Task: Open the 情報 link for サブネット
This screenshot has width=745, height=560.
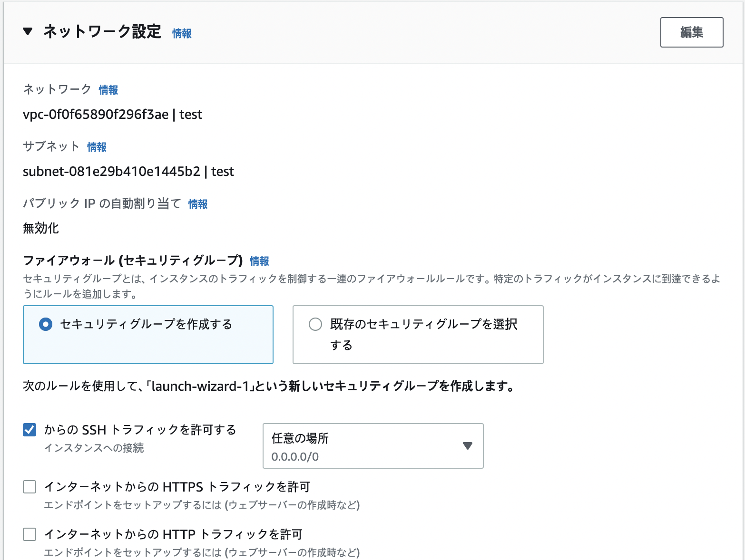Action: [x=97, y=147]
